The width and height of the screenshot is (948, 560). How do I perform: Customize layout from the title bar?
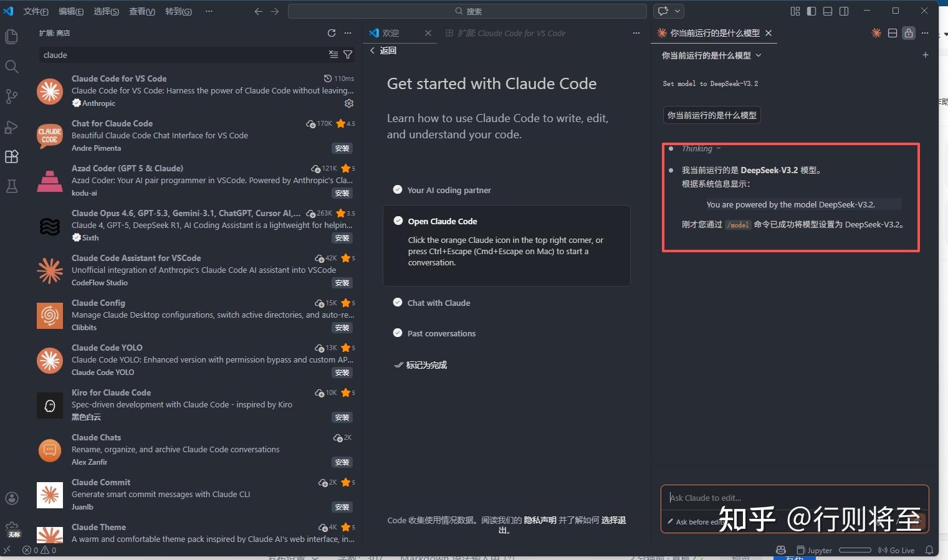(x=795, y=11)
